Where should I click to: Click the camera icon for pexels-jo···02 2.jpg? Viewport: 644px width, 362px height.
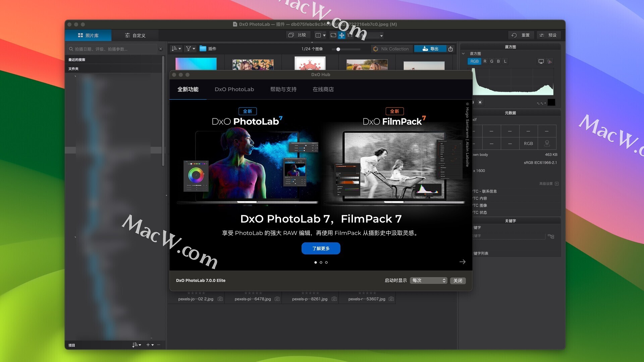[x=220, y=299]
